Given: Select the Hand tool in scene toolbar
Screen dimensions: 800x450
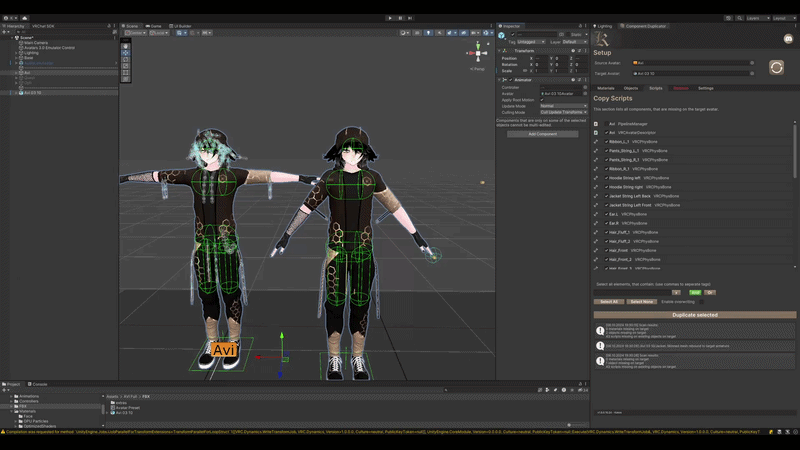Looking at the screenshot, I should [x=126, y=46].
